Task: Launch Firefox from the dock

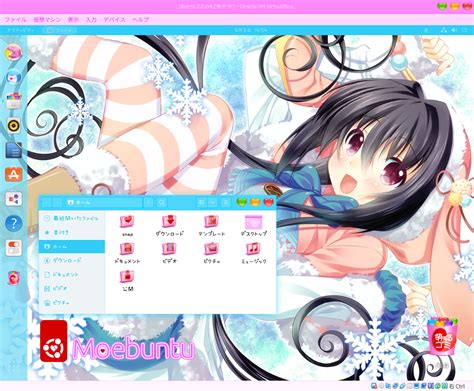Action: point(14,52)
